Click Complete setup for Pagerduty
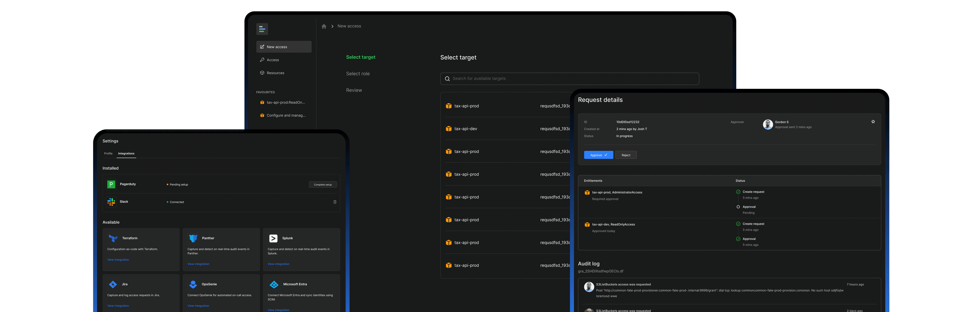 (323, 185)
